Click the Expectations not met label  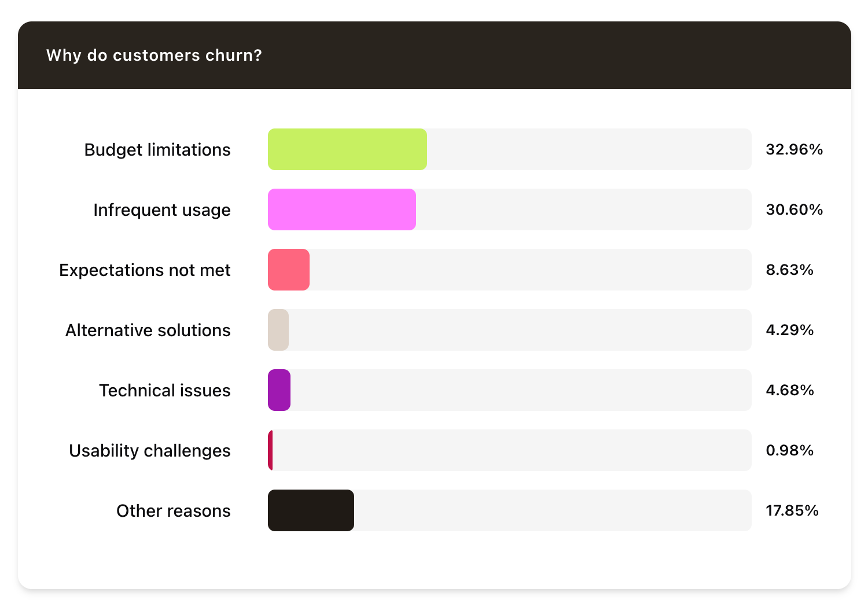pyautogui.click(x=145, y=270)
